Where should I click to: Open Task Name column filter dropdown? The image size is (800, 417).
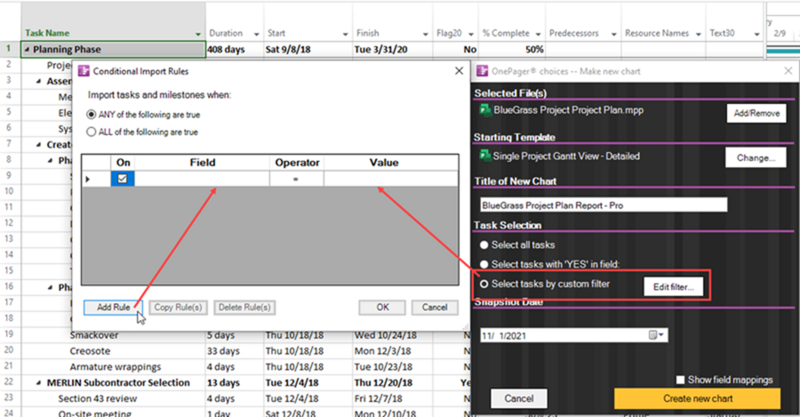coord(198,34)
